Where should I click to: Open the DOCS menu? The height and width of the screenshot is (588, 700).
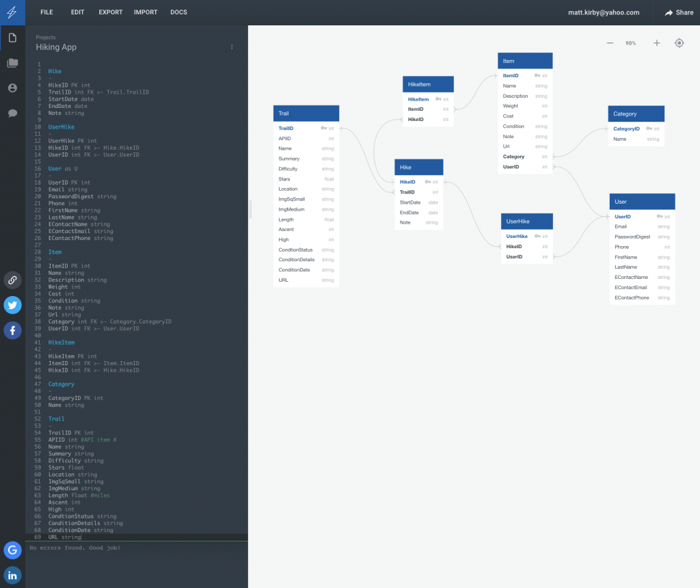(x=178, y=12)
